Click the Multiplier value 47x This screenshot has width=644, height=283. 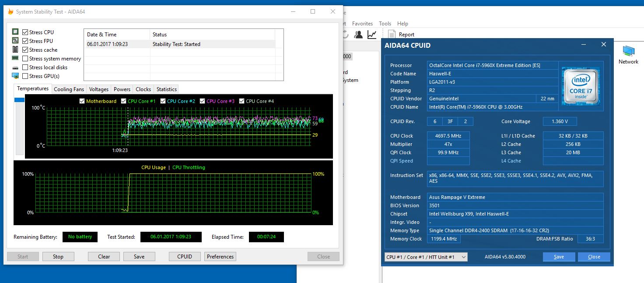448,144
